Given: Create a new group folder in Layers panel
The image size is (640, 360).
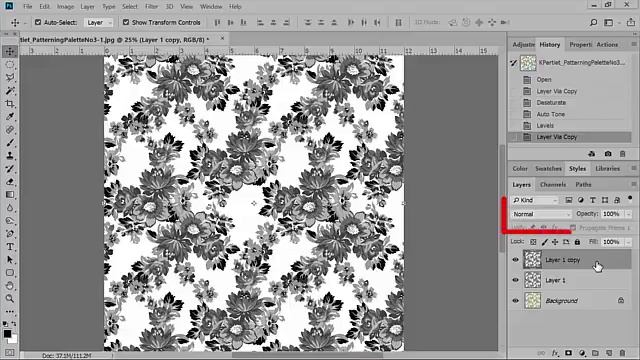Looking at the screenshot, I should point(596,353).
